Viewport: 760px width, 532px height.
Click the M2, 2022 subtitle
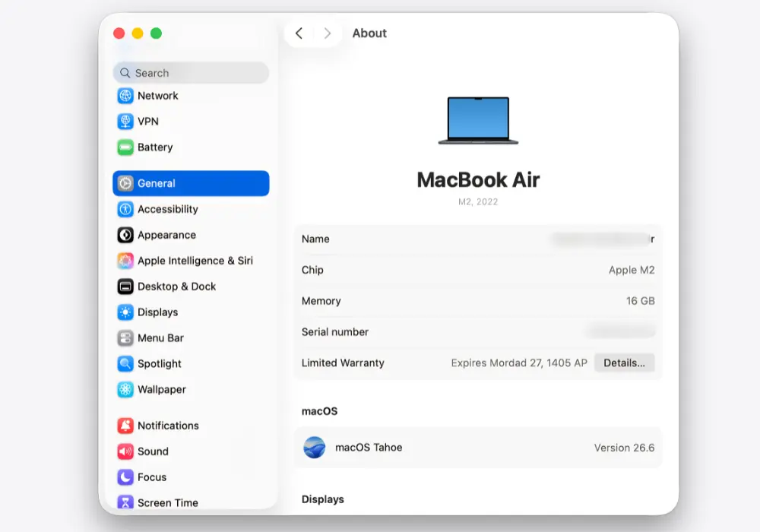tap(478, 201)
